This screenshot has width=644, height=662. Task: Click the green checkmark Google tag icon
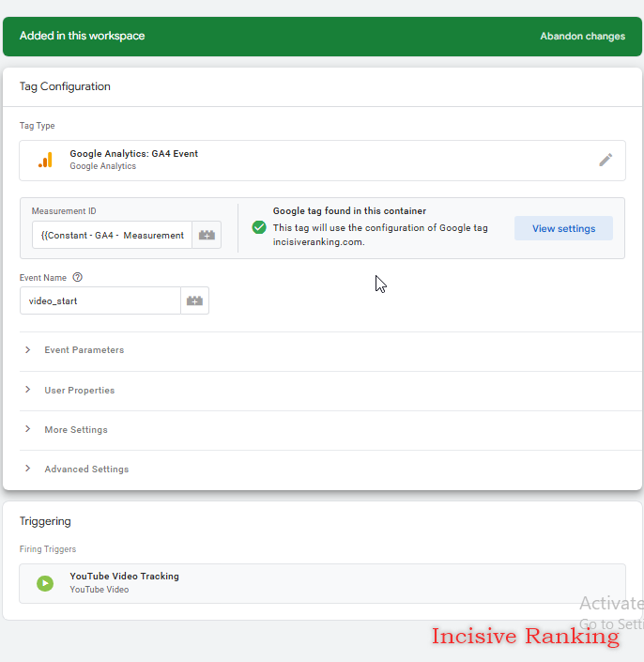click(x=259, y=227)
